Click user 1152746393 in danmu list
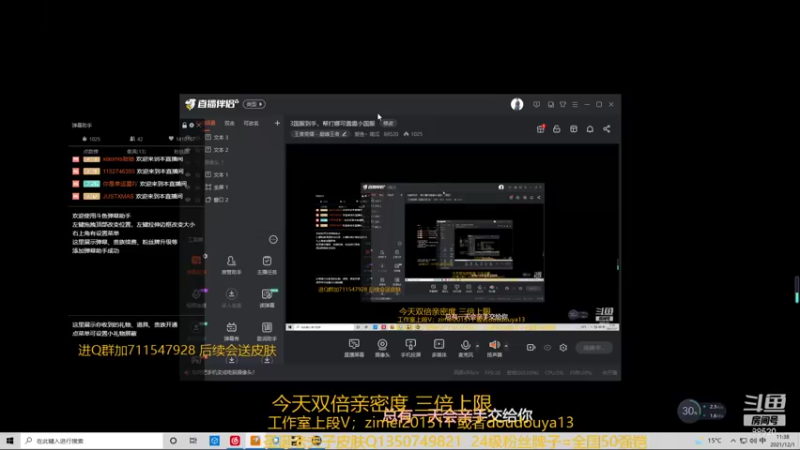 click(118, 171)
